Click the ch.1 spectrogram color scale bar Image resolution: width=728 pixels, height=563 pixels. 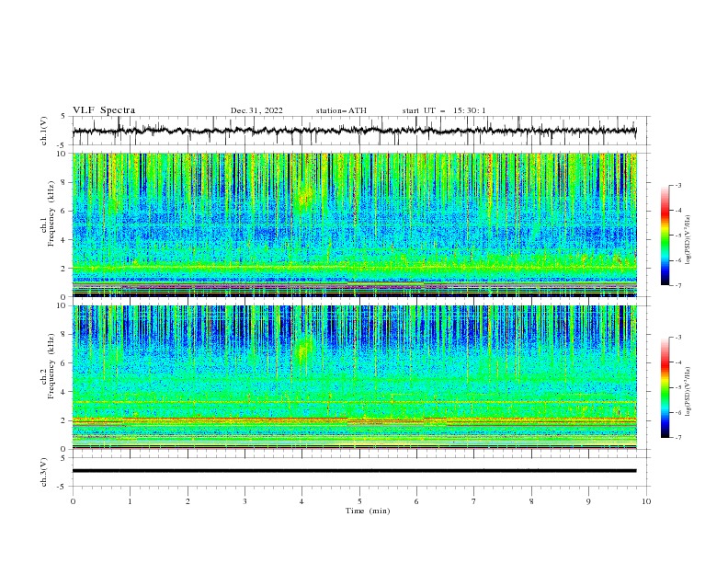pos(665,236)
